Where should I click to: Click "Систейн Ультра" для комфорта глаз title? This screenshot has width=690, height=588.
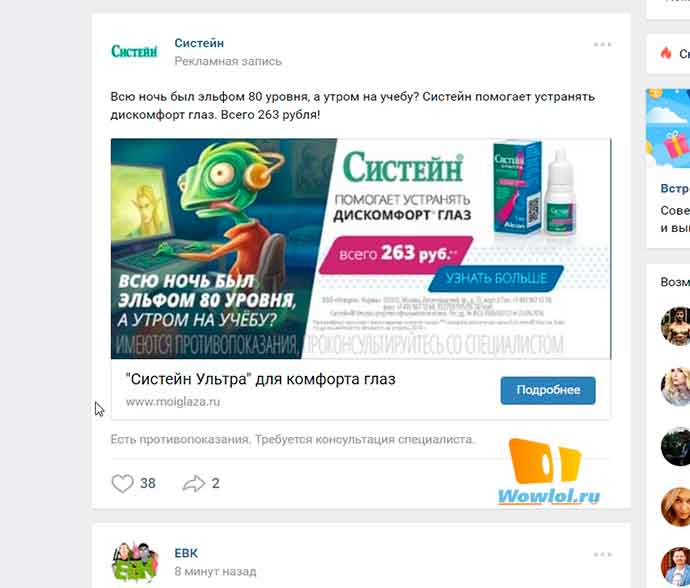pyautogui.click(x=261, y=379)
